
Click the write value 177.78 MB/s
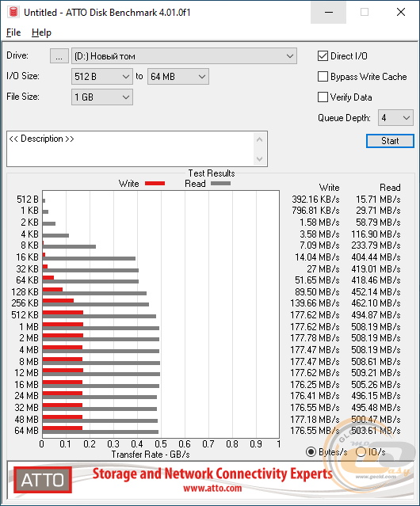click(x=315, y=338)
